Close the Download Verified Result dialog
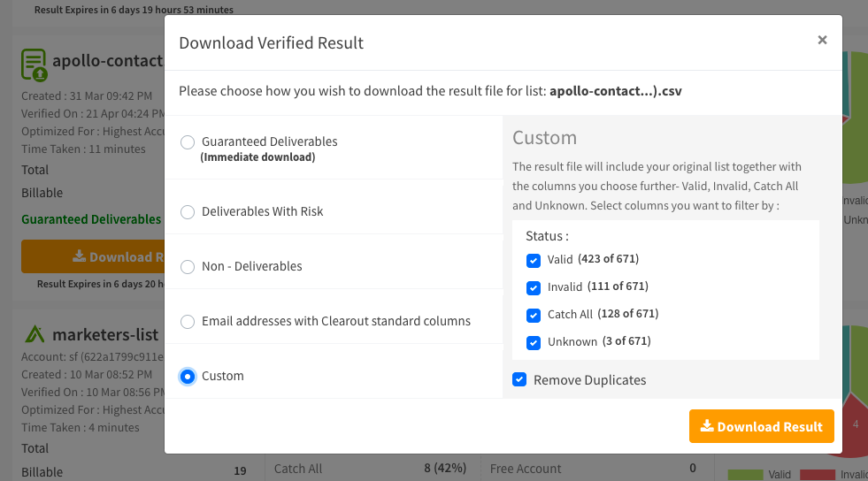Screen dimensions: 868x481 click(x=822, y=40)
